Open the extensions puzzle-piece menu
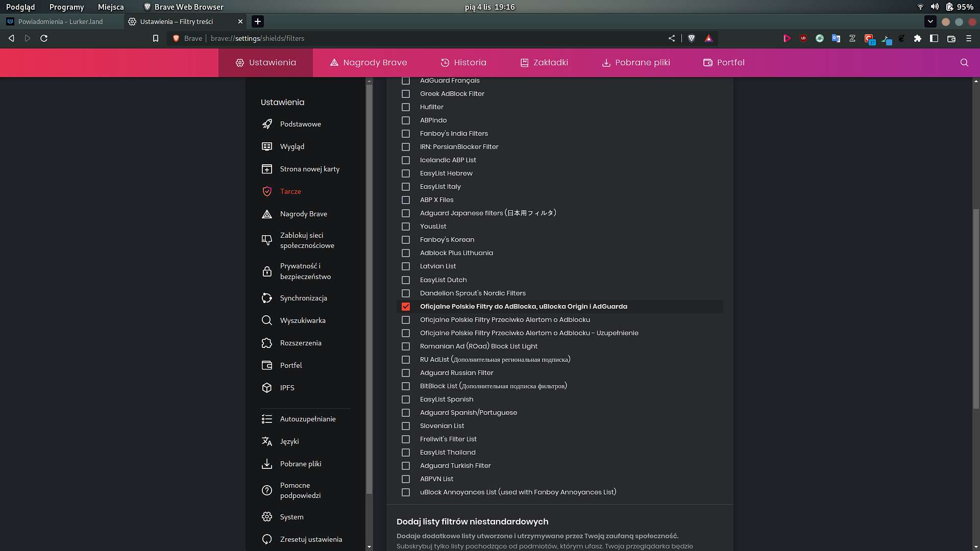Screen dimensions: 980x551 (918, 38)
